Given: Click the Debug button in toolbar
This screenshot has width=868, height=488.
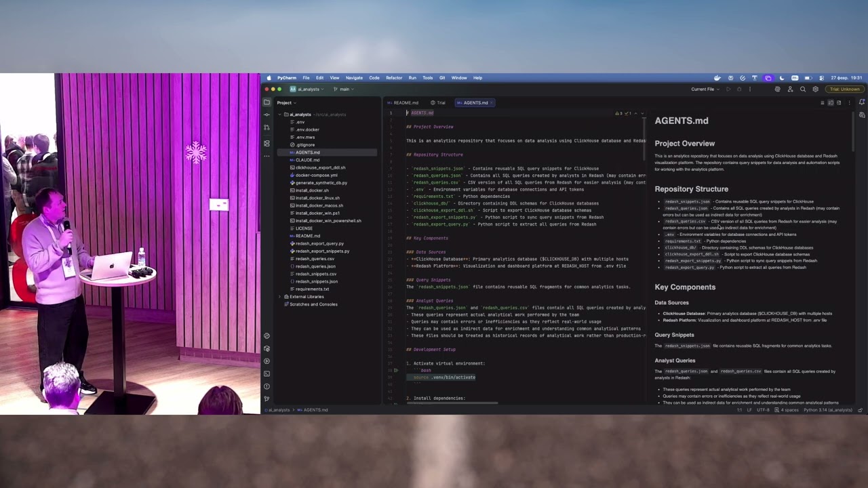Looking at the screenshot, I should point(739,89).
